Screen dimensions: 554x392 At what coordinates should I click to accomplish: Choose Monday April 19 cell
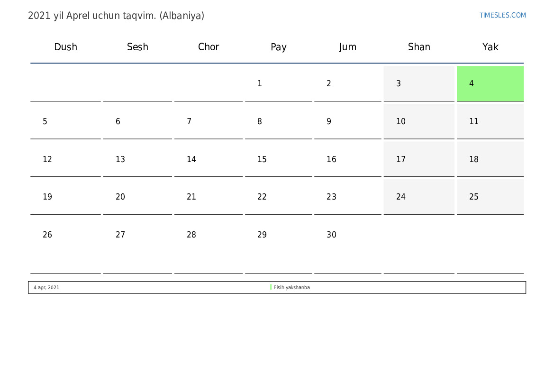[65, 197]
